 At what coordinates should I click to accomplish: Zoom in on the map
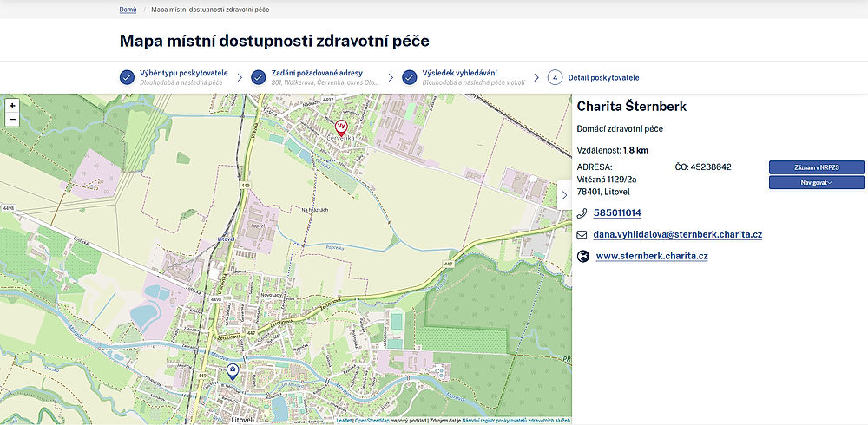click(x=12, y=106)
